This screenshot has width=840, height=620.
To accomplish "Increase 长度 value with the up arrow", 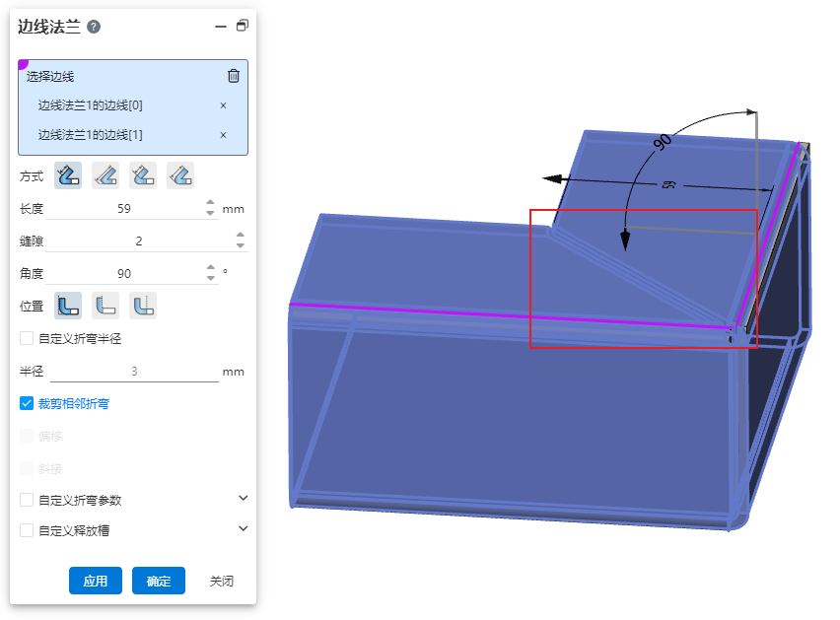I will click(x=210, y=204).
